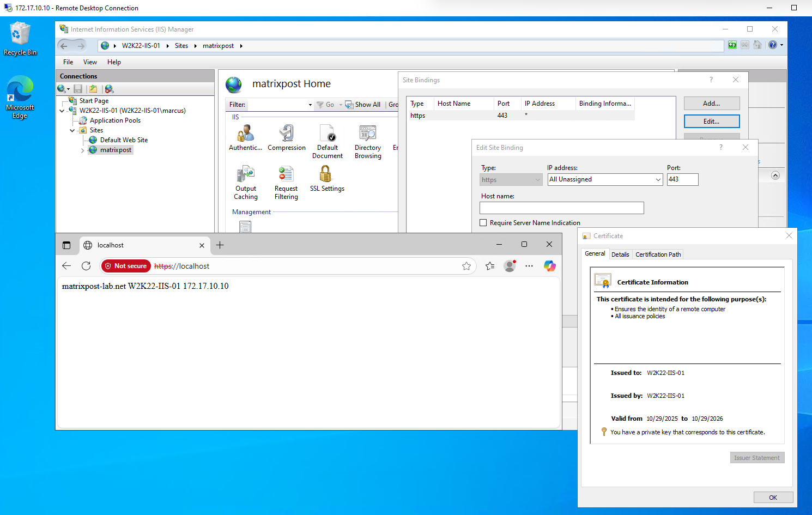The image size is (812, 515).
Task: Click the Host name input field
Action: coord(561,208)
